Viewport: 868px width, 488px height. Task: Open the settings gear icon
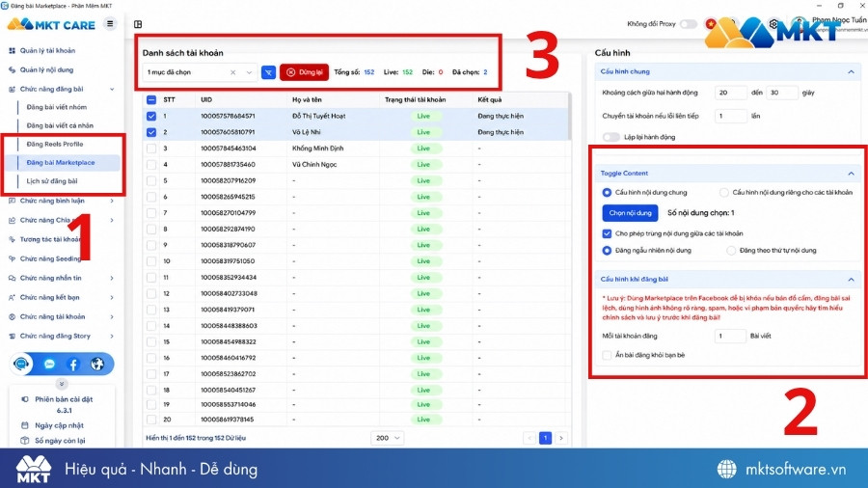tap(773, 24)
